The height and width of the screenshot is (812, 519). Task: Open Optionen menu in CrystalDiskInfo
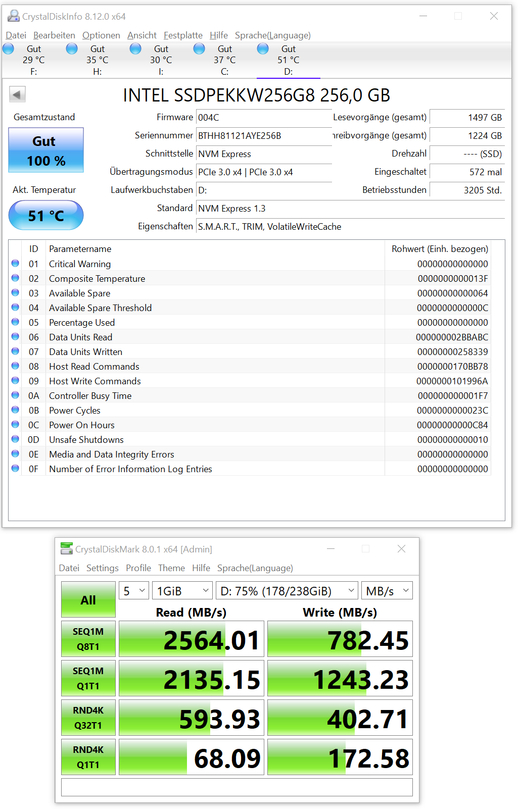click(101, 35)
